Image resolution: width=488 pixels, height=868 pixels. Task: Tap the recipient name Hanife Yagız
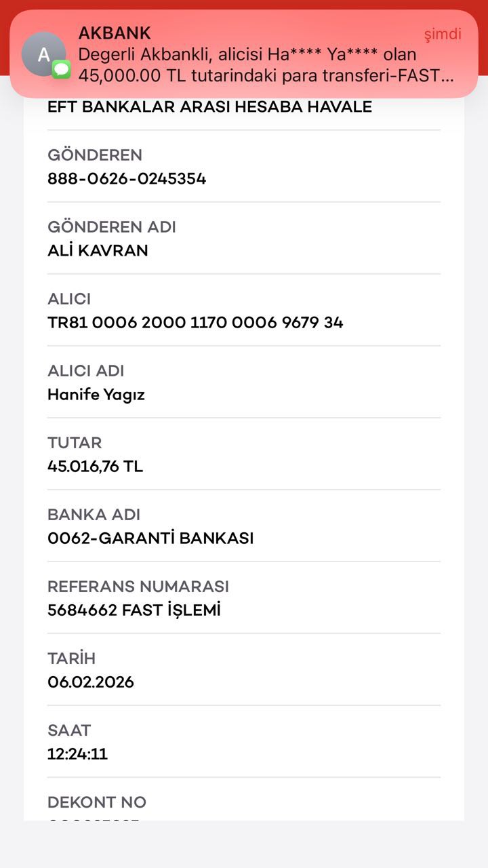click(96, 395)
